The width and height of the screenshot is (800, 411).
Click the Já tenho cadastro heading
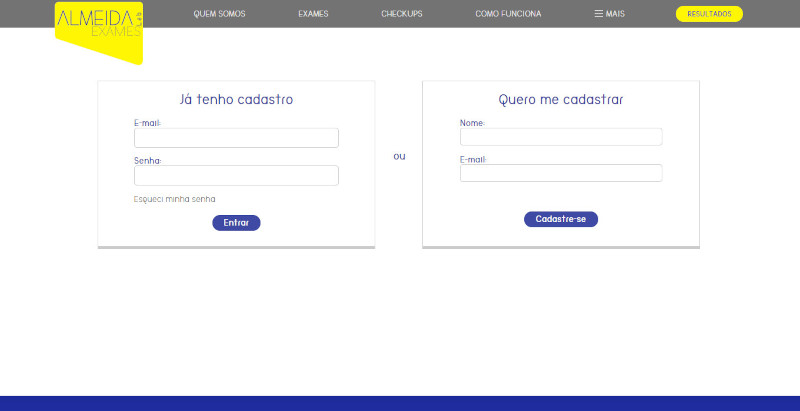tap(236, 100)
